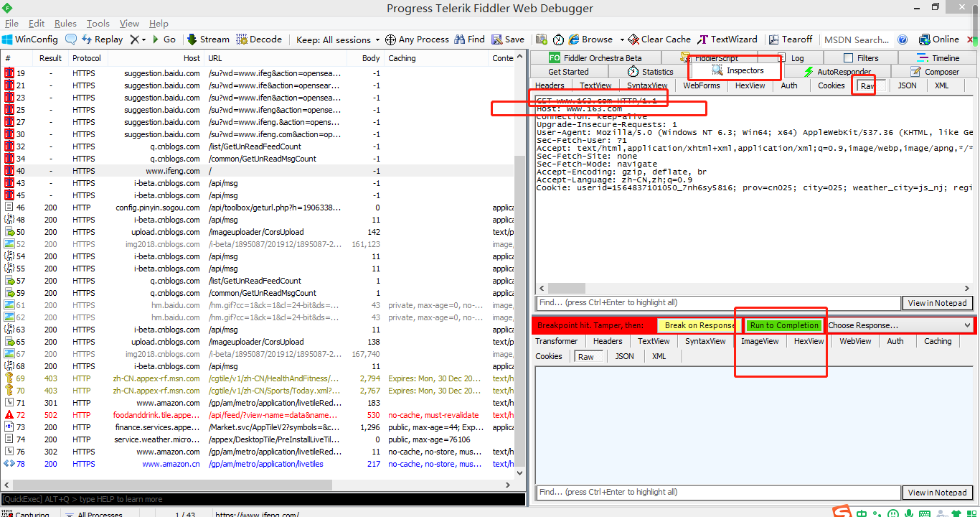Open the File menu

click(11, 23)
